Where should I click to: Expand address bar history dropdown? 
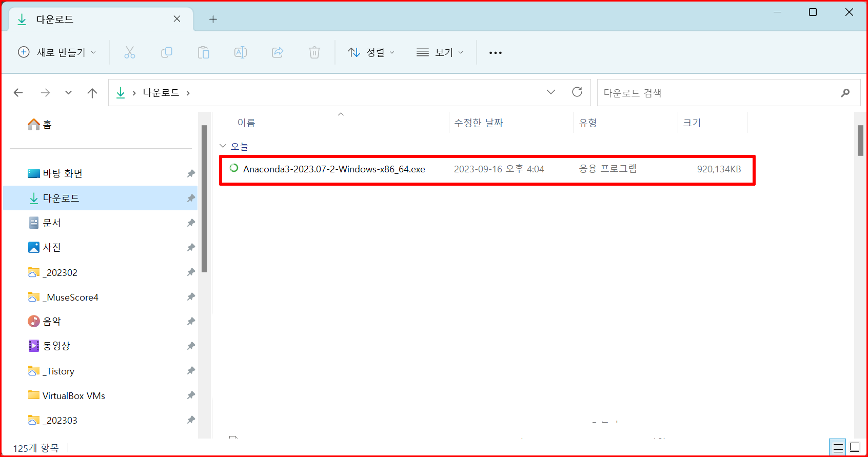click(x=551, y=92)
